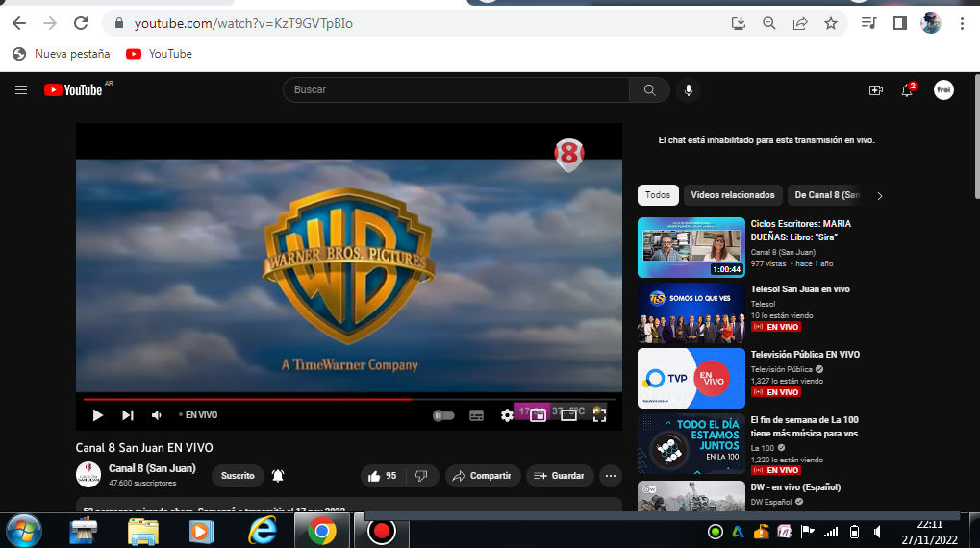The width and height of the screenshot is (980, 548).
Task: Toggle autoplay switch in player
Action: [x=443, y=415]
